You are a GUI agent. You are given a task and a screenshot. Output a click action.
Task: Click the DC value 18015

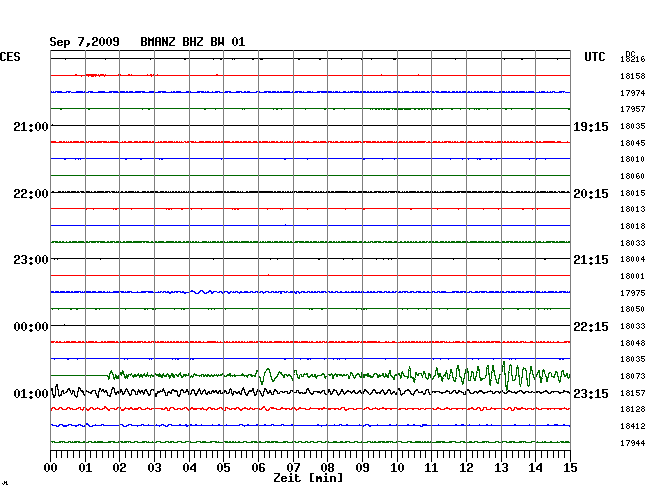[x=633, y=193]
